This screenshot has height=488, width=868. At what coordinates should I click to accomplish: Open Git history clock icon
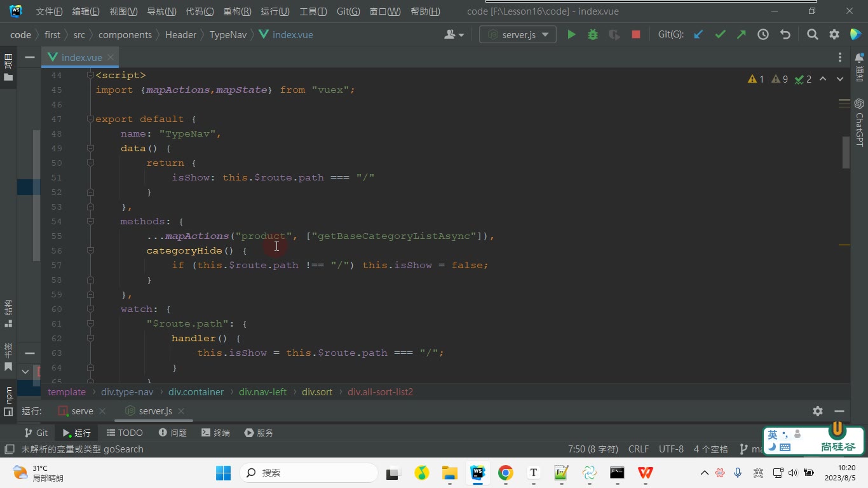pos(763,35)
